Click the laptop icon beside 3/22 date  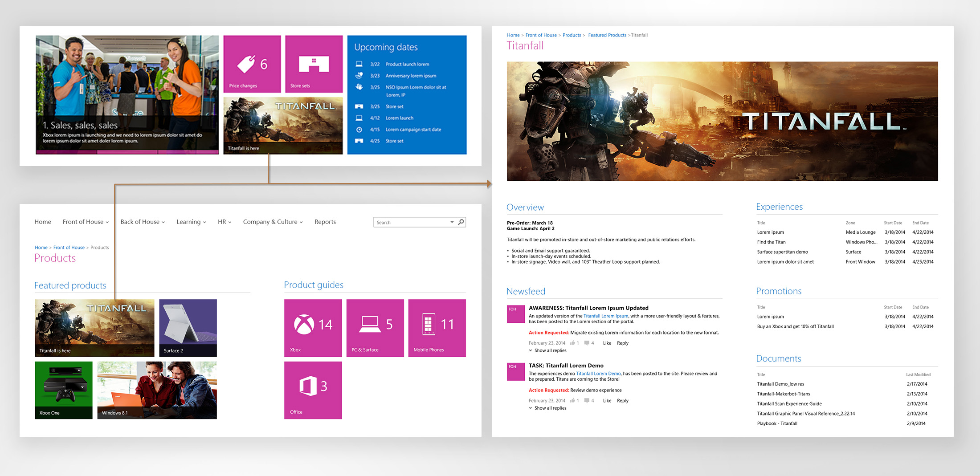coord(359,64)
